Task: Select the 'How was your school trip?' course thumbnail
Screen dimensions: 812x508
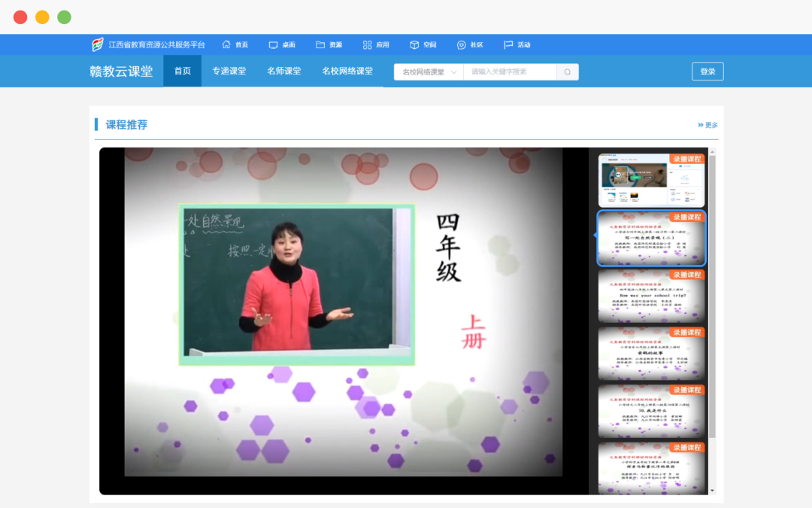Action: point(651,296)
